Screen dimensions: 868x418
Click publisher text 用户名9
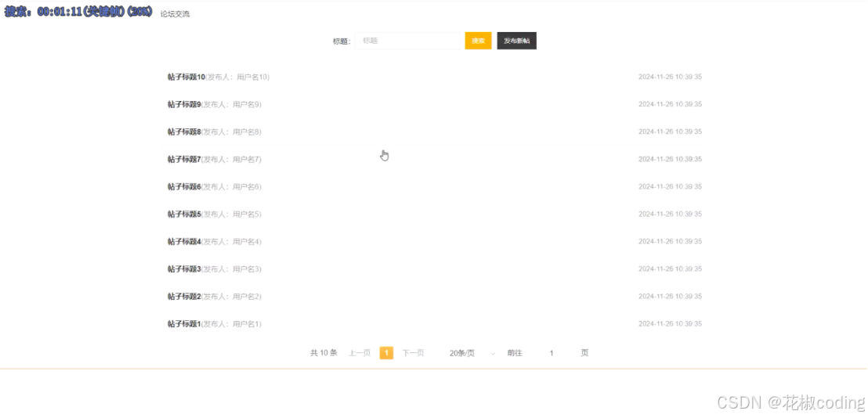pos(245,105)
